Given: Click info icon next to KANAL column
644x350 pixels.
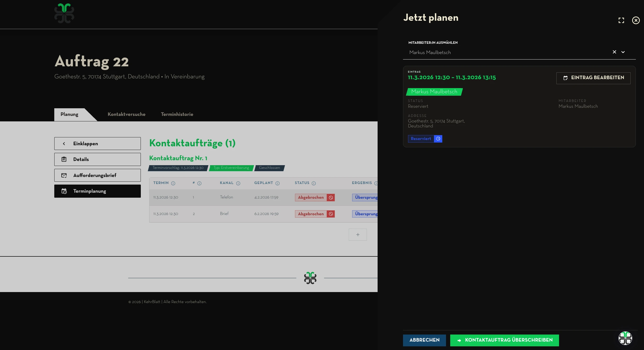Looking at the screenshot, I should 238,183.
